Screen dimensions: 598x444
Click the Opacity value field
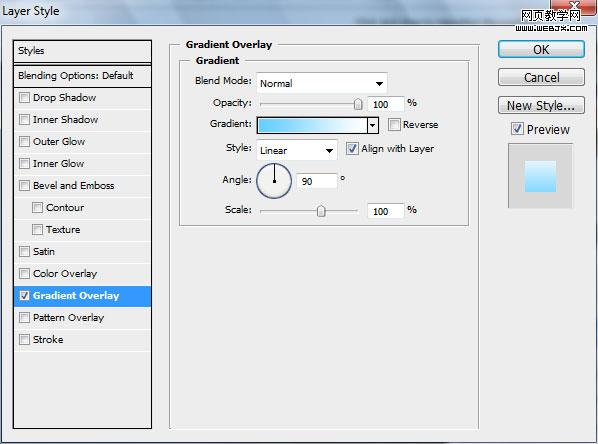(385, 104)
